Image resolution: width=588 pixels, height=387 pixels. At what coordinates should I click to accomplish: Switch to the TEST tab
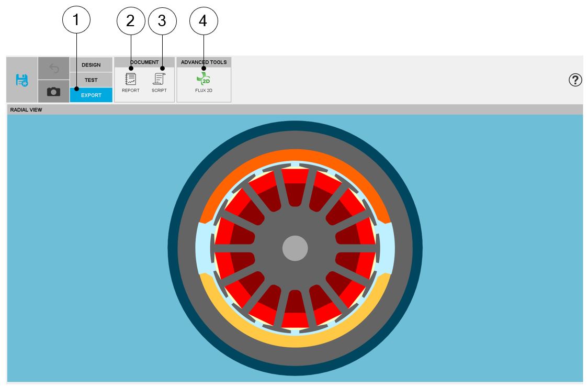coord(91,80)
